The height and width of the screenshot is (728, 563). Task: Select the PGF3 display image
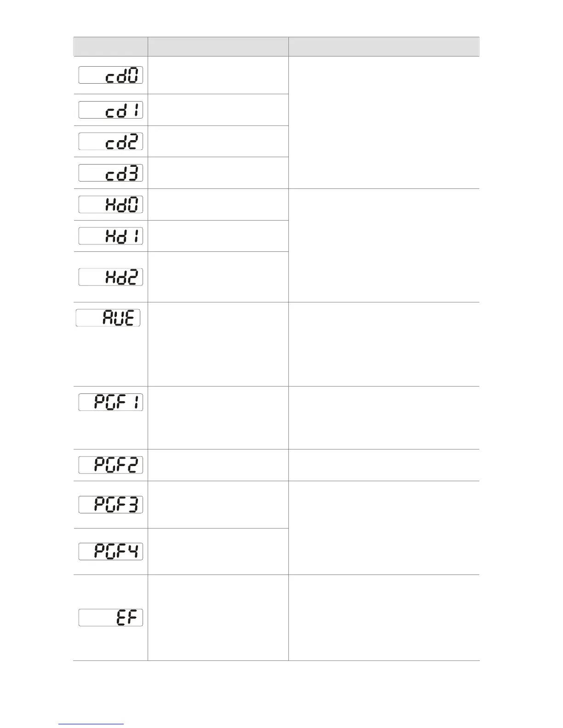[110, 505]
